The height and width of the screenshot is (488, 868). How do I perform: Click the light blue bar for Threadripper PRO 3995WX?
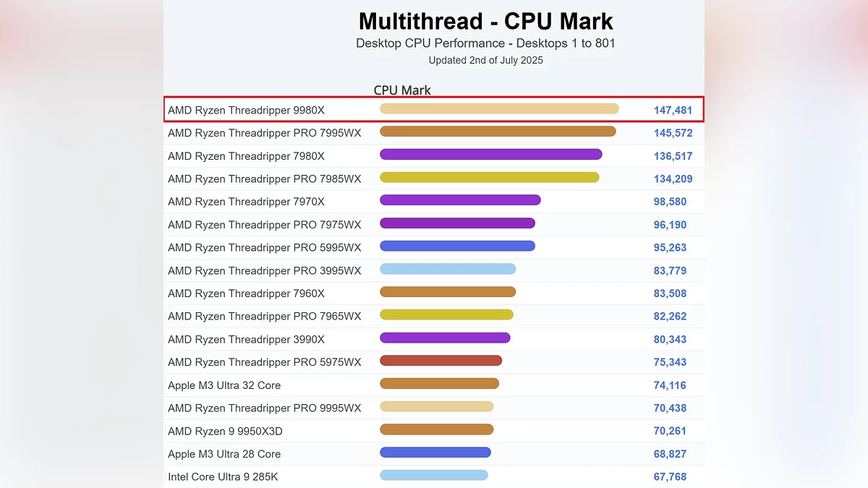[x=448, y=269]
